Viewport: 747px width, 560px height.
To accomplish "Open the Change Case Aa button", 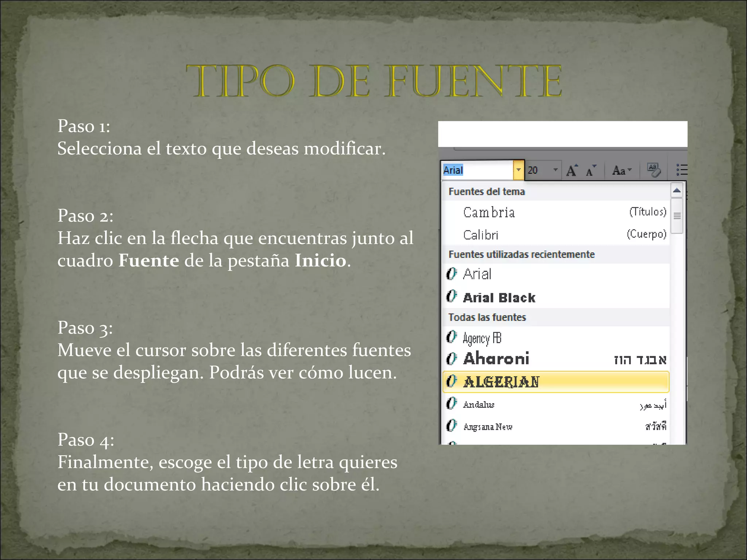I will 622,170.
